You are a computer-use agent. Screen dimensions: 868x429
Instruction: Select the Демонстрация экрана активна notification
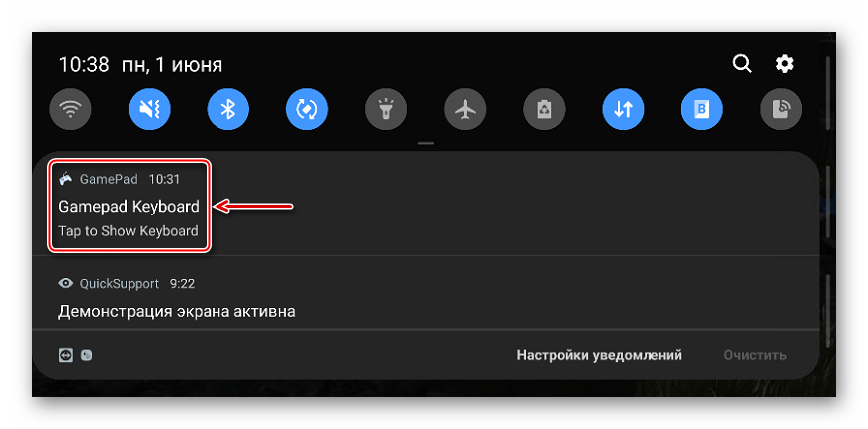pyautogui.click(x=177, y=311)
